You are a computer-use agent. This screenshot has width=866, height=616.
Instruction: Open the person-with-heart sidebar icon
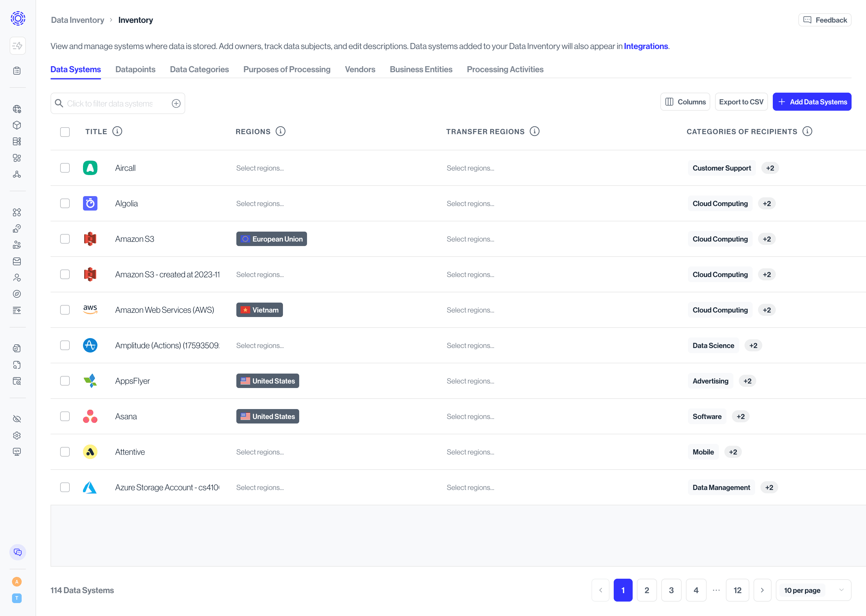(x=17, y=278)
